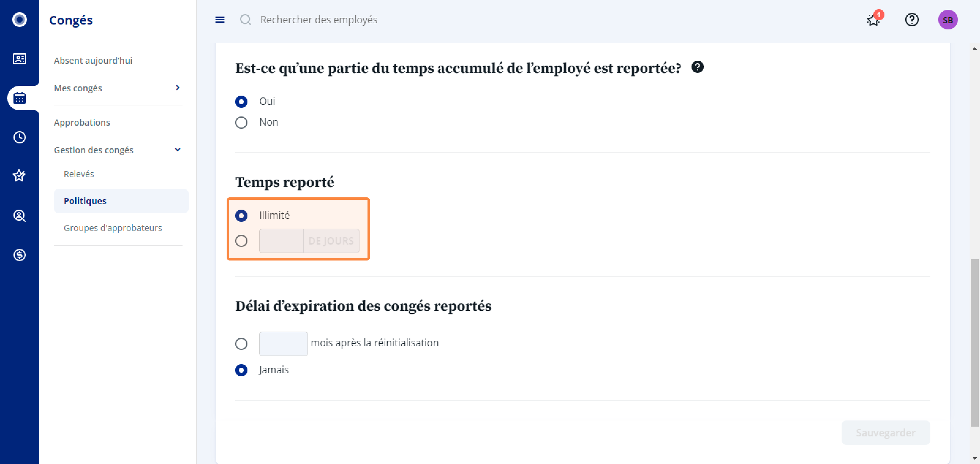This screenshot has height=464, width=980.
Task: Click the mois après la réinitialisation label
Action: 375,343
